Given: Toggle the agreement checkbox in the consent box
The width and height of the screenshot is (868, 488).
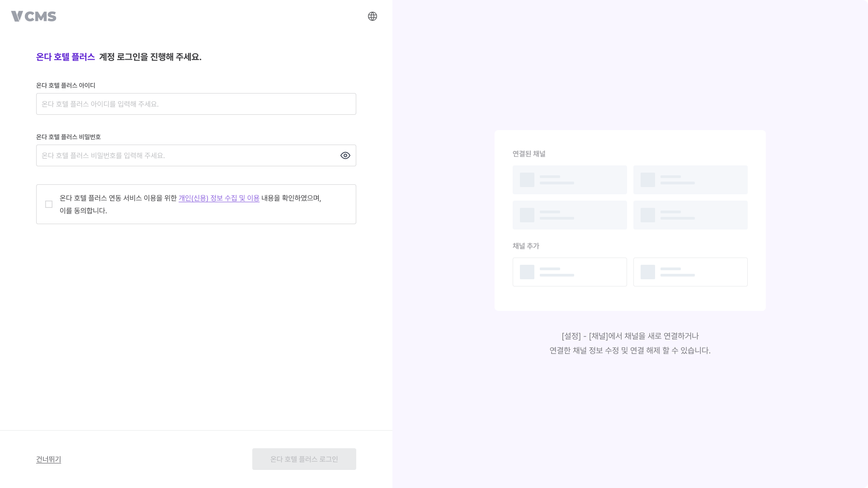Looking at the screenshot, I should [49, 204].
